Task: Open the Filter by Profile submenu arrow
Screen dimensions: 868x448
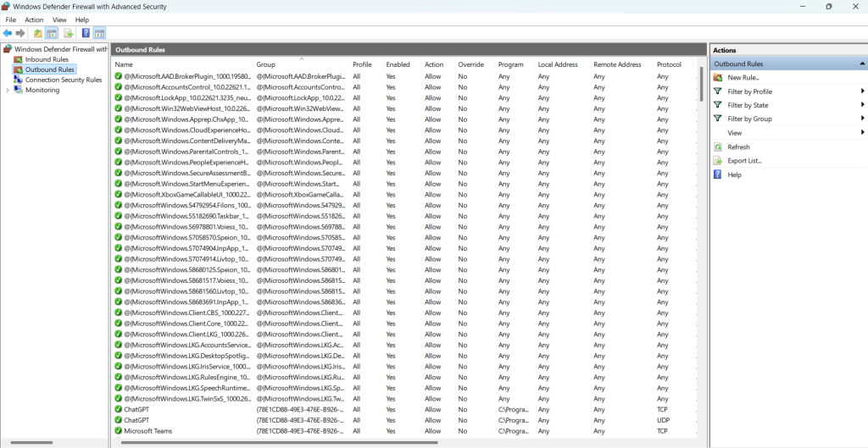Action: click(x=862, y=91)
